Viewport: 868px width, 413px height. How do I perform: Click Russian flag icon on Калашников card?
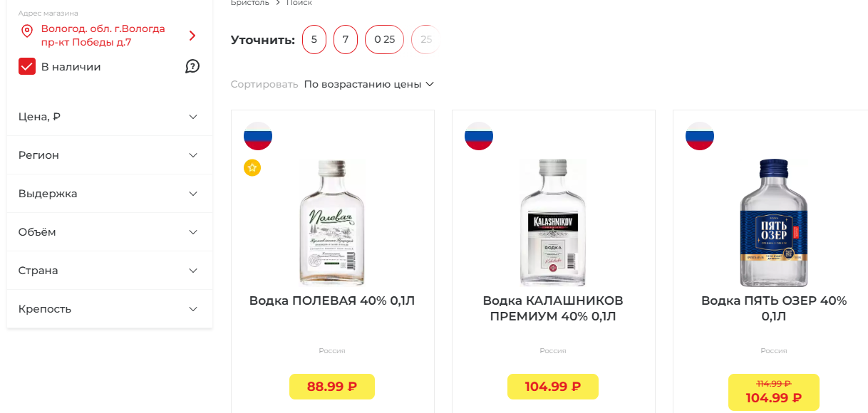pos(479,136)
